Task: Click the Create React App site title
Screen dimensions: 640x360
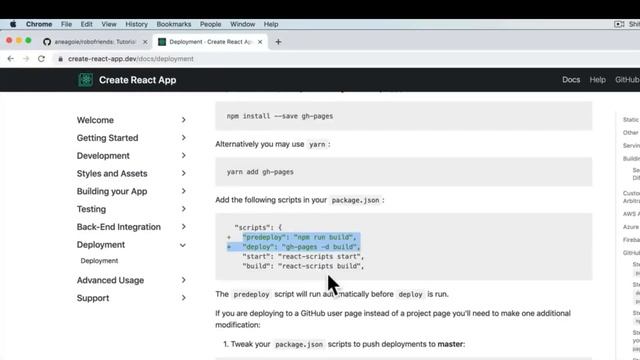Action: coord(138,80)
